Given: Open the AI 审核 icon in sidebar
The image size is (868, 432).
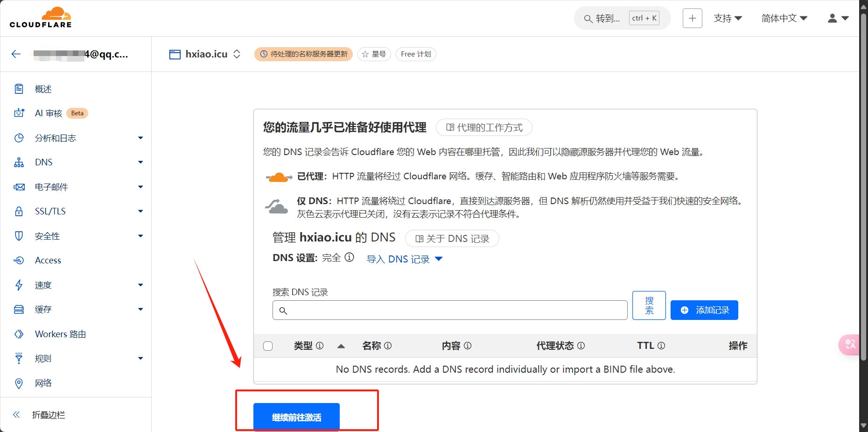Looking at the screenshot, I should click(19, 113).
